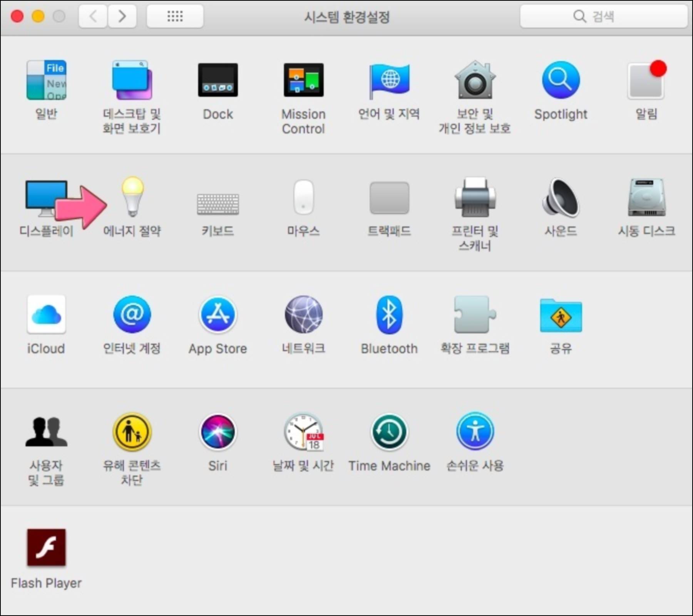The width and height of the screenshot is (693, 616).
Task: Minimize window with the yellow button
Action: click(x=38, y=16)
